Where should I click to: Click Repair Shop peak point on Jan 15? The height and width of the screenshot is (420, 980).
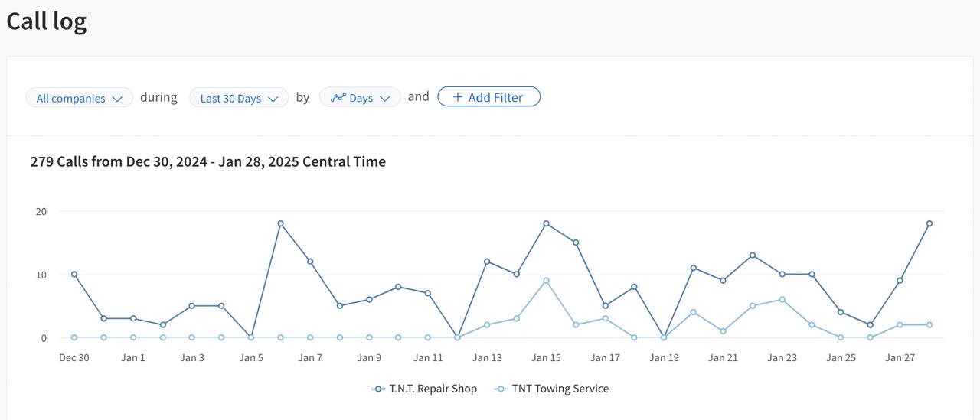point(546,223)
